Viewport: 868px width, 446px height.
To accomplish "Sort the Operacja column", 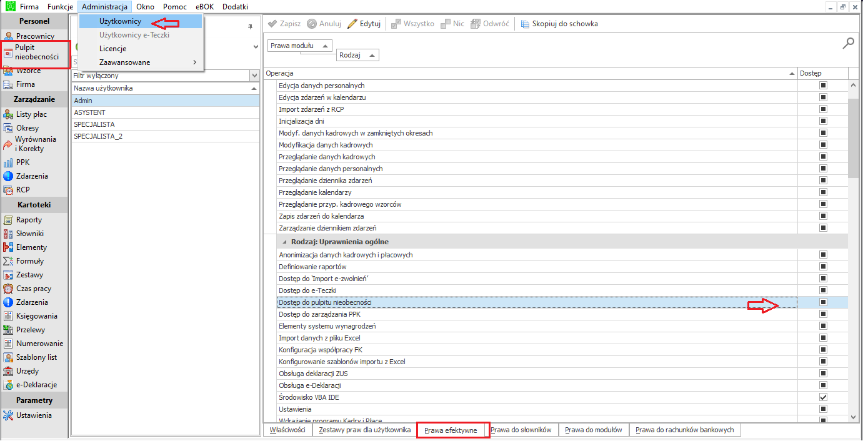I will [x=531, y=74].
